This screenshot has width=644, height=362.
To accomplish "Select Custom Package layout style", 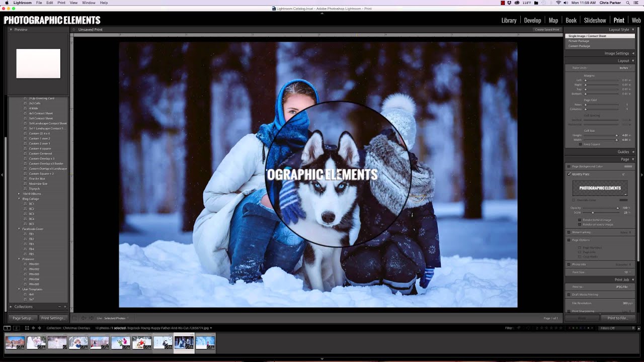I will pos(579,46).
